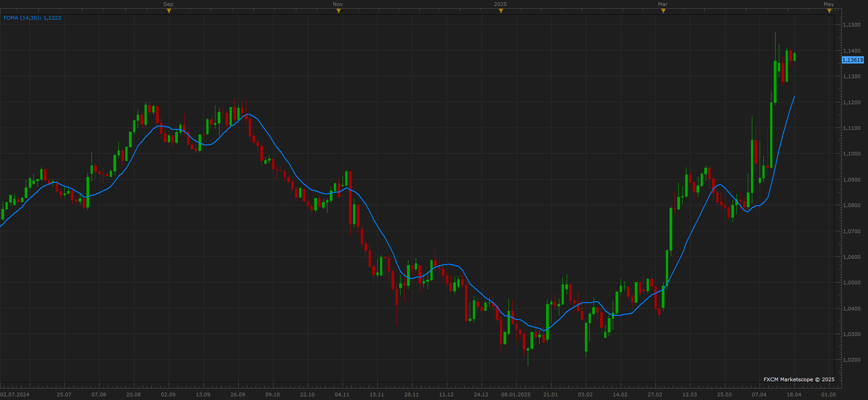Click the 1,0400 price axis label
The height and width of the screenshot is (400, 868).
pyautogui.click(x=852, y=309)
